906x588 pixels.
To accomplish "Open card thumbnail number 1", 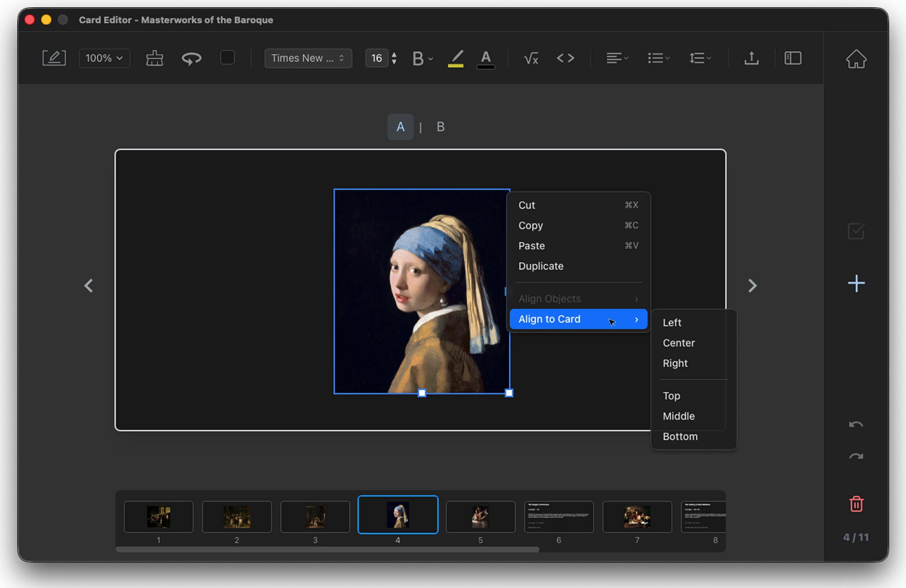I will [158, 516].
